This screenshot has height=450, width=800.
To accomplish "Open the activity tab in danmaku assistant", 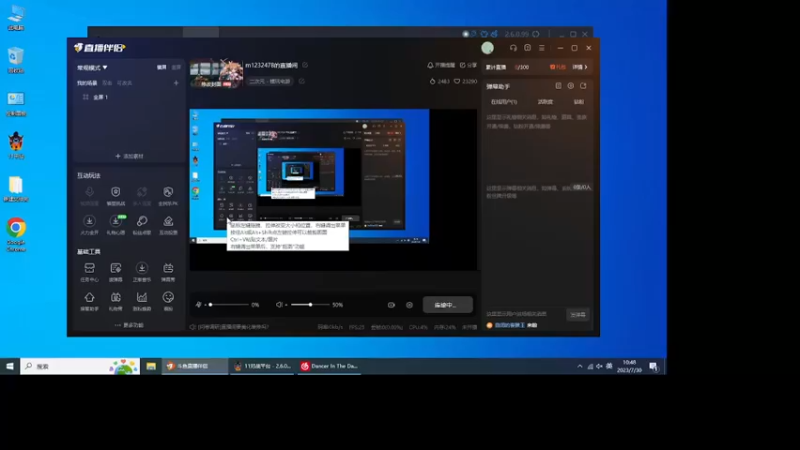I will [545, 102].
